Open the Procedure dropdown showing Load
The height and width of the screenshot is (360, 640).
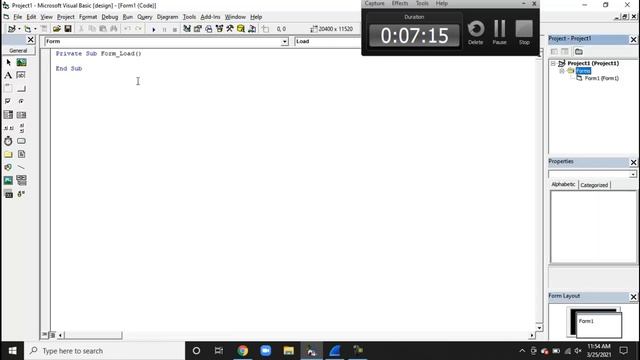click(x=328, y=41)
